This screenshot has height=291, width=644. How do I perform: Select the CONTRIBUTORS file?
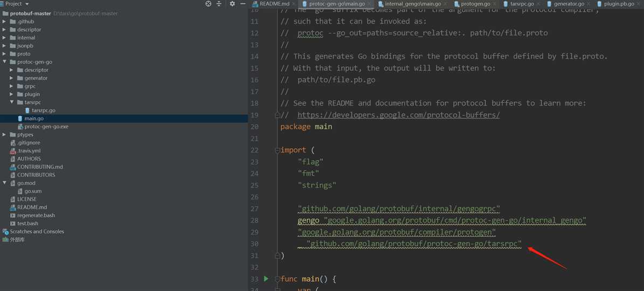pyautogui.click(x=36, y=175)
